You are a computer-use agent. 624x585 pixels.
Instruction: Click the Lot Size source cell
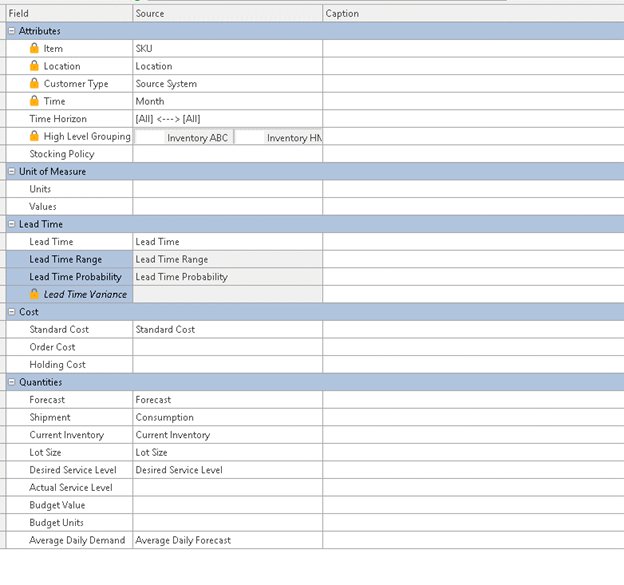(x=227, y=452)
